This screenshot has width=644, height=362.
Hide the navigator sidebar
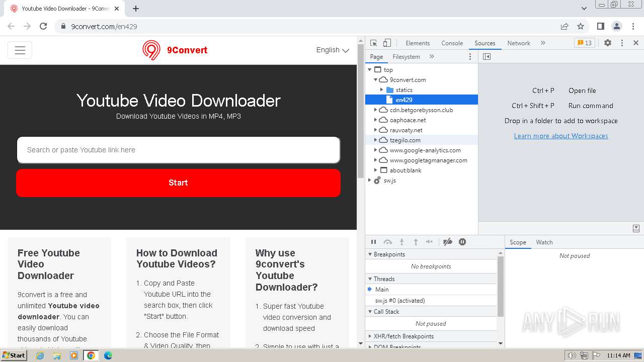(x=487, y=57)
